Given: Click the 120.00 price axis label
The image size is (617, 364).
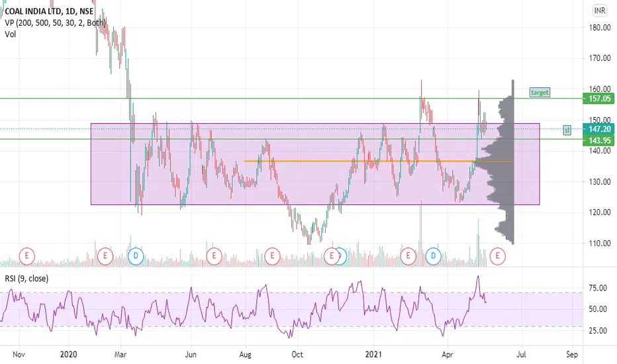Looking at the screenshot, I should [600, 212].
